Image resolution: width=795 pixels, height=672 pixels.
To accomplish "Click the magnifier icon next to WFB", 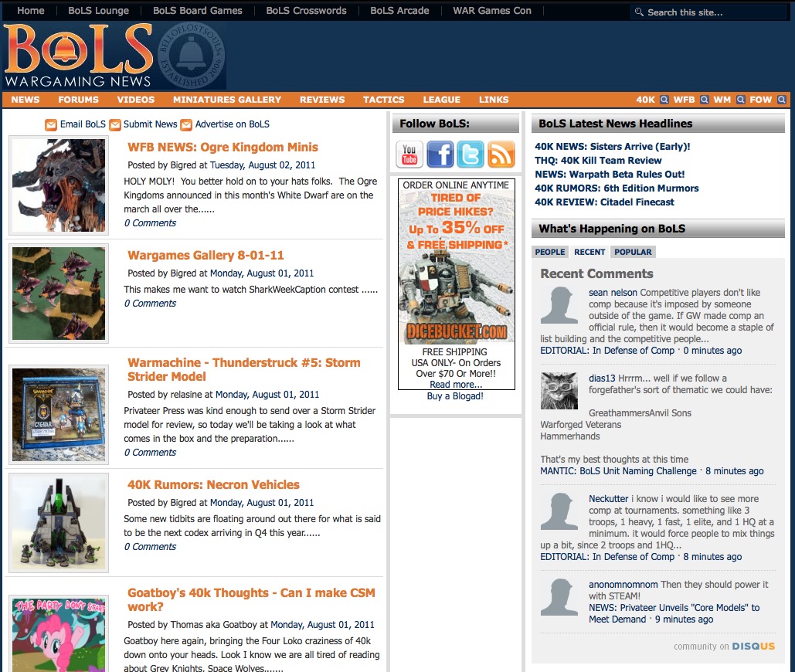I will tap(705, 100).
